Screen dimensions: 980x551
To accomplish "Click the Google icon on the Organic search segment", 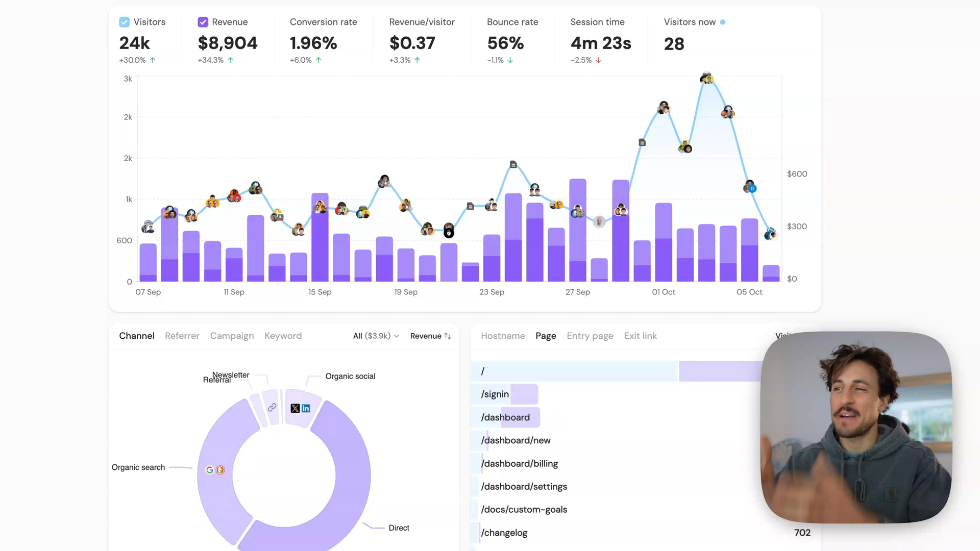I will (209, 470).
